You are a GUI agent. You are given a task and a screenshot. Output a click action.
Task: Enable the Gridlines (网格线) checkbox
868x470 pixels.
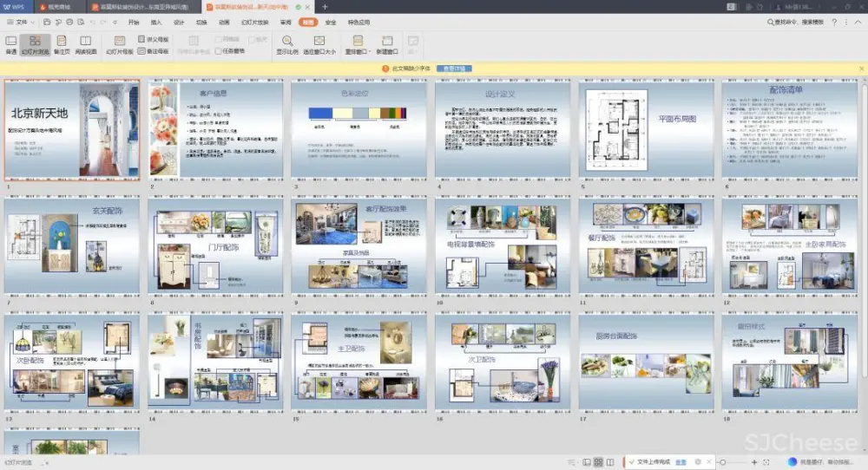218,39
